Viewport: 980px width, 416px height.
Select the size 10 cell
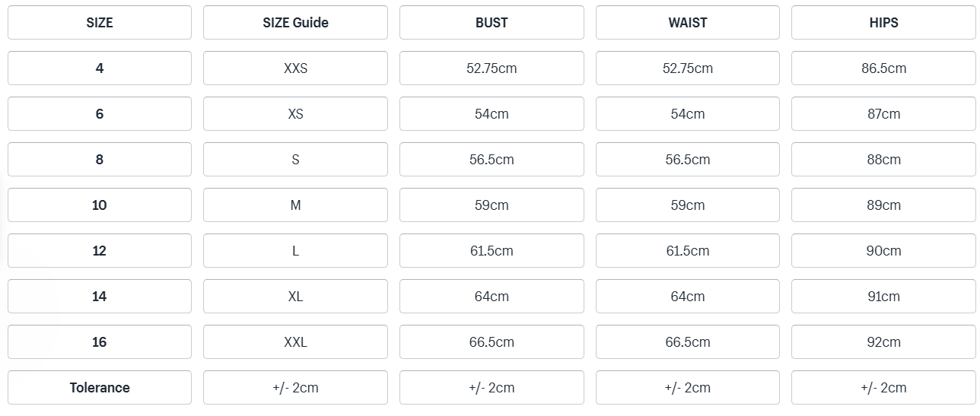point(100,205)
